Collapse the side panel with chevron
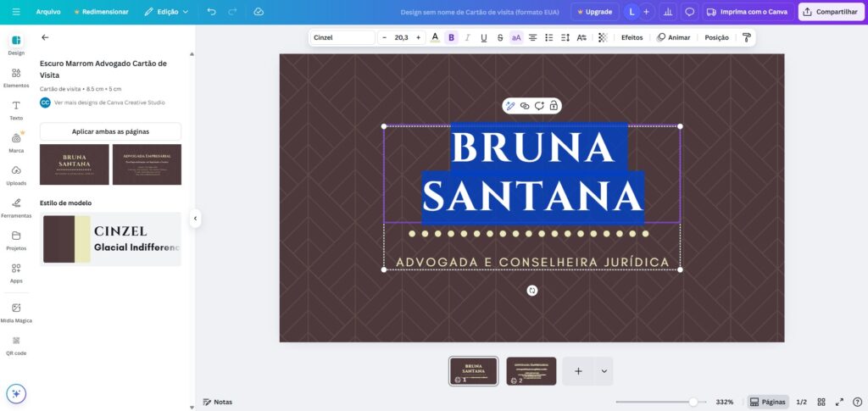The width and height of the screenshot is (868, 411). coord(195,219)
